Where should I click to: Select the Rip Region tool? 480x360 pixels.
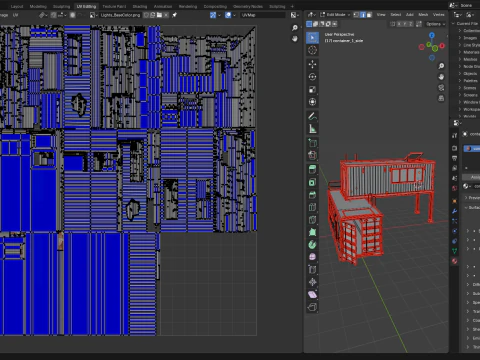[x=312, y=307]
